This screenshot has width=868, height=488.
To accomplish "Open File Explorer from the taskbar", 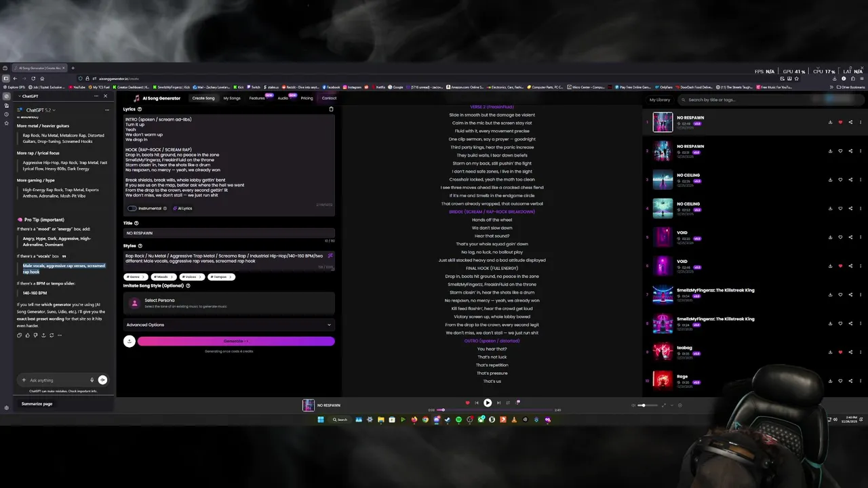I will (381, 420).
